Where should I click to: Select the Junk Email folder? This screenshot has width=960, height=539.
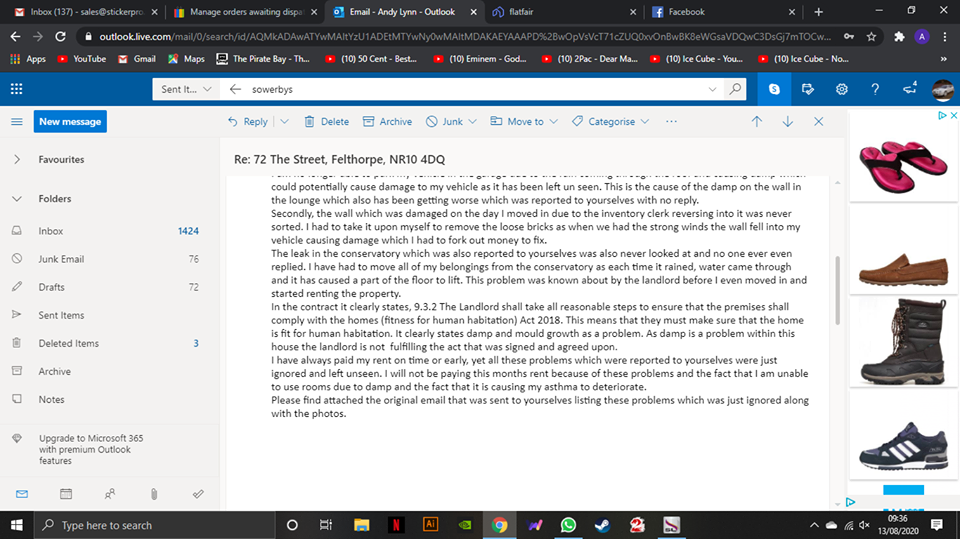tap(61, 259)
